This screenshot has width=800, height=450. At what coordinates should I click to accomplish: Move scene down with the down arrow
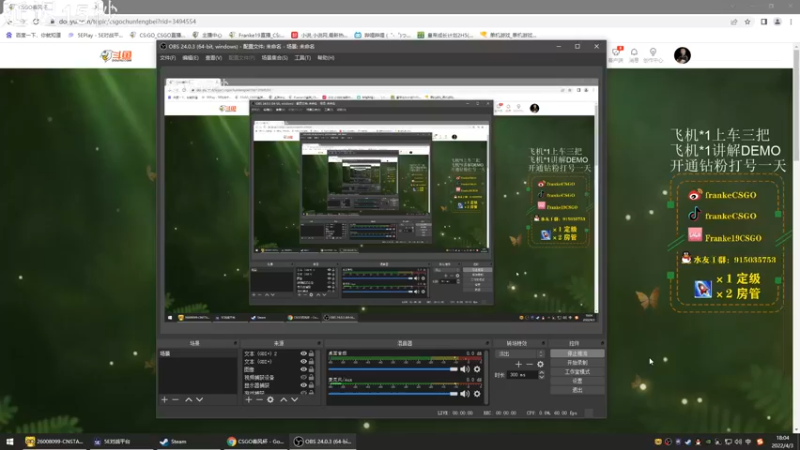click(199, 399)
